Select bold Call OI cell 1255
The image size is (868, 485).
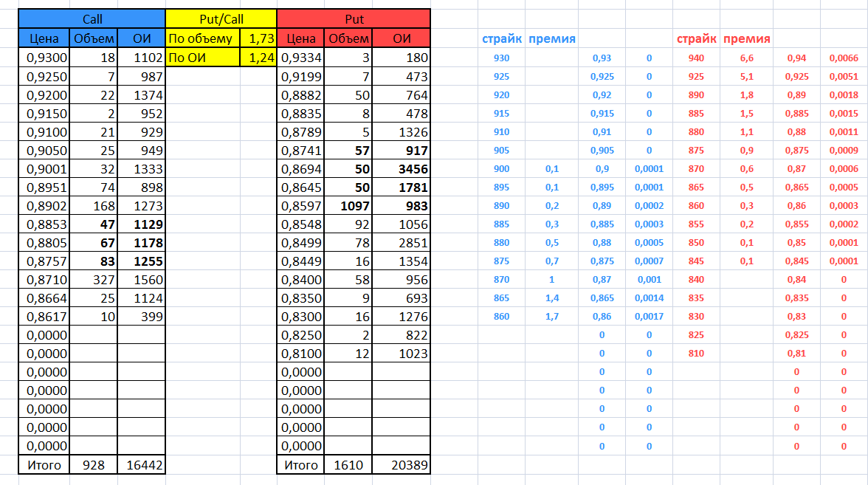tap(142, 261)
